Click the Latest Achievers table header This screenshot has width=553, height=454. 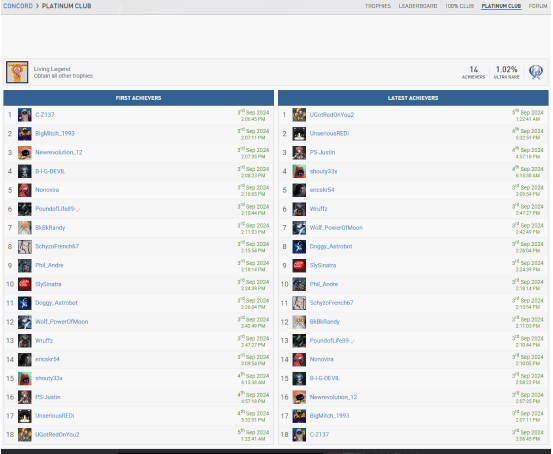point(413,98)
